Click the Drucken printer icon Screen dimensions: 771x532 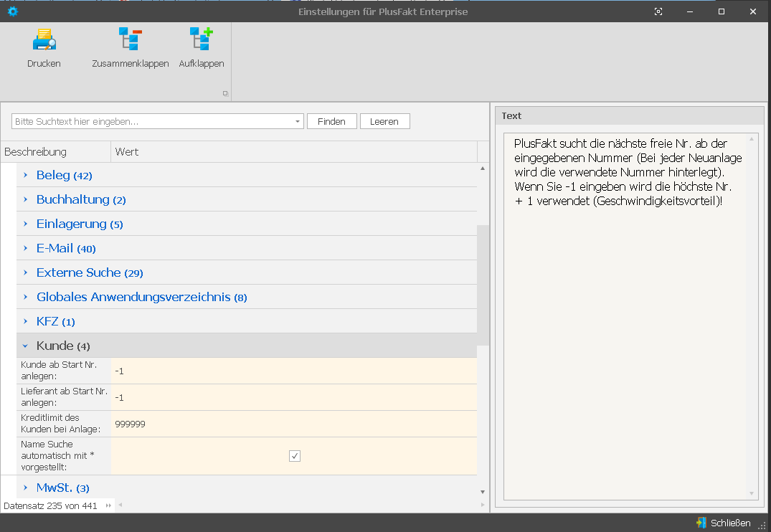[x=44, y=39]
